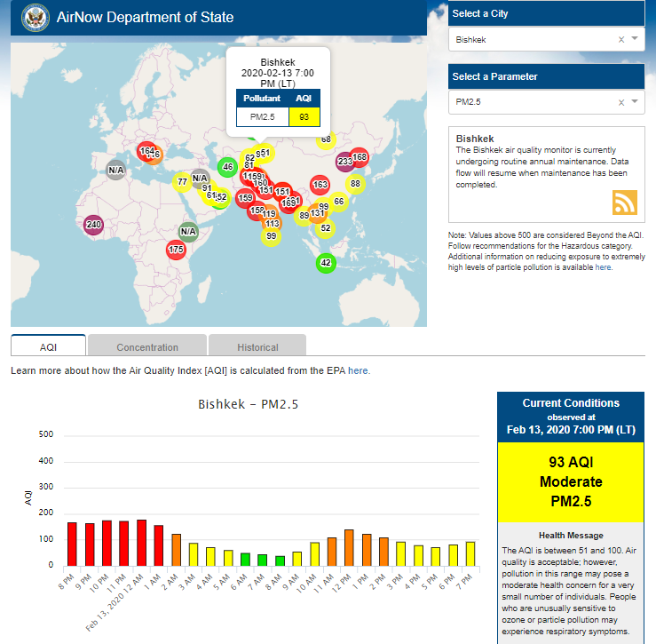Click the red 175 map marker

coord(177,250)
